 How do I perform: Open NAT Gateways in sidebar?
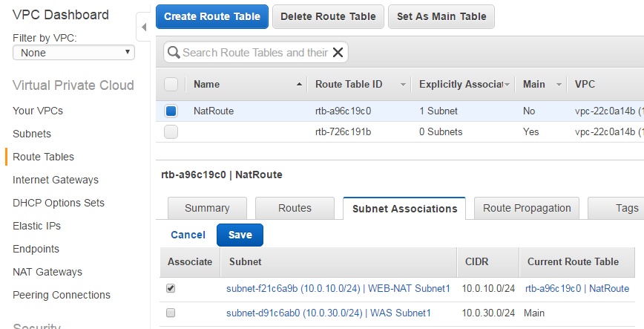point(47,272)
